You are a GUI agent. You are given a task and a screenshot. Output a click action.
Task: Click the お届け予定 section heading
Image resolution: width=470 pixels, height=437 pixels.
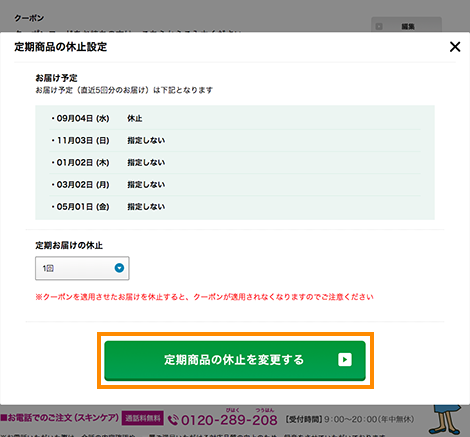coord(56,78)
